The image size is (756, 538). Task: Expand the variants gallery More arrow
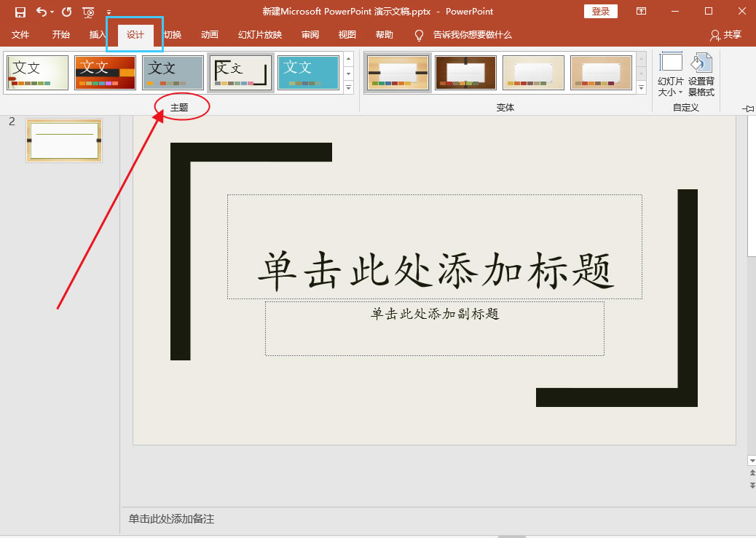642,88
